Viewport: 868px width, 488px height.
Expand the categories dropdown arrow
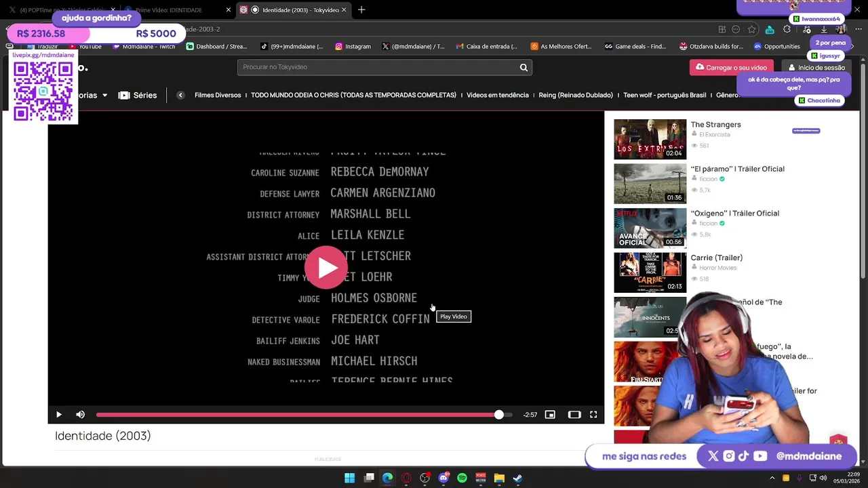tap(104, 96)
